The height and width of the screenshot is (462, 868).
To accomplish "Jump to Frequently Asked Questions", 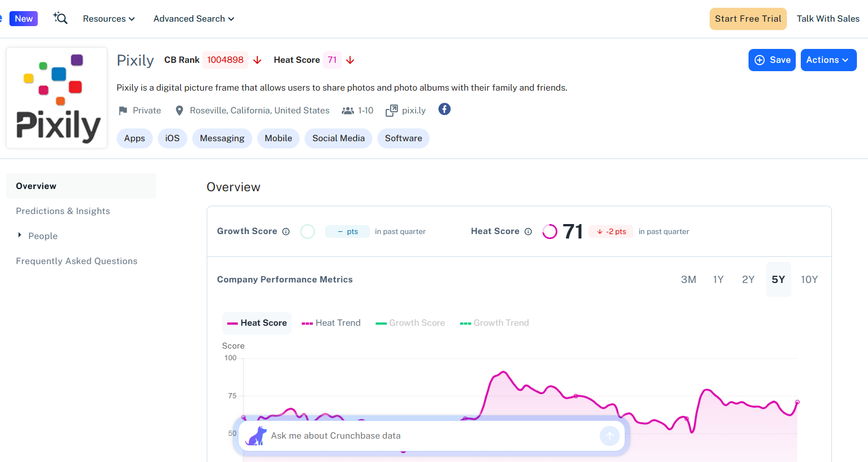I will click(x=77, y=261).
